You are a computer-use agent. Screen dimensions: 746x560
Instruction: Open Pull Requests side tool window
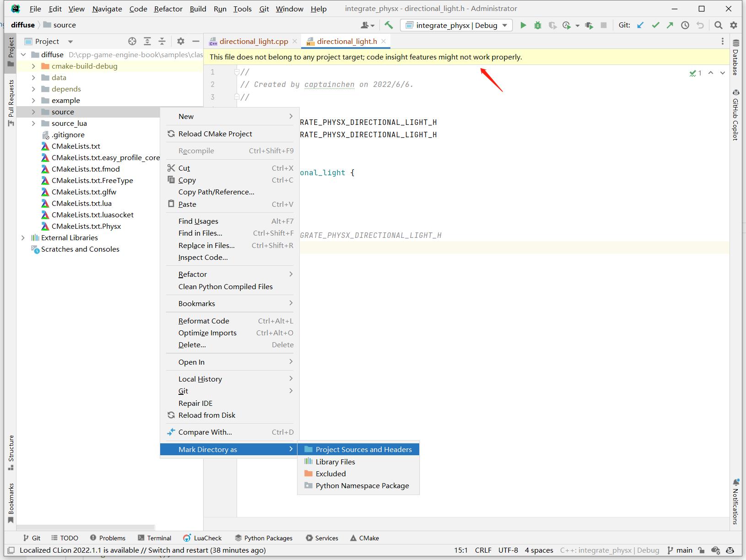pos(11,102)
